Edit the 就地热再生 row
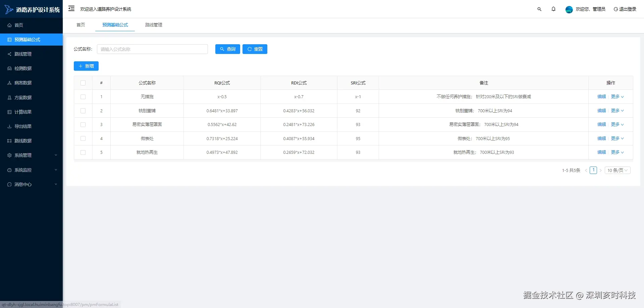Screen dimensions: 644x308 click(x=602, y=152)
